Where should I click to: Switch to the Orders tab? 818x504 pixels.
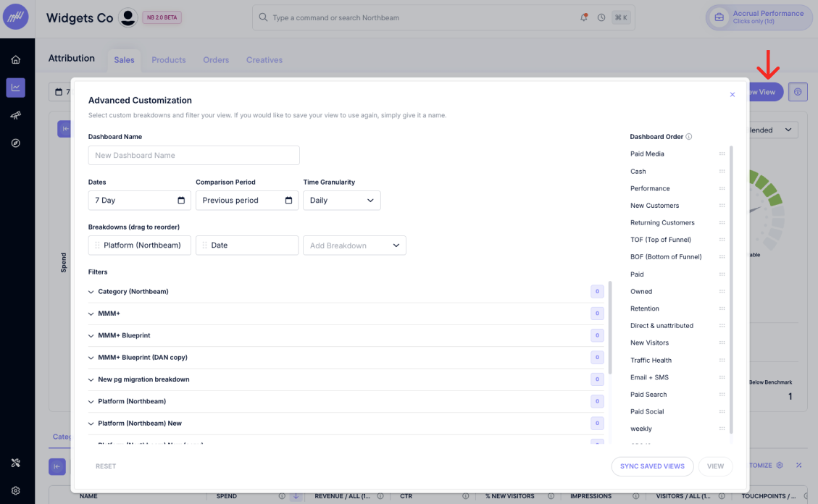[216, 60]
